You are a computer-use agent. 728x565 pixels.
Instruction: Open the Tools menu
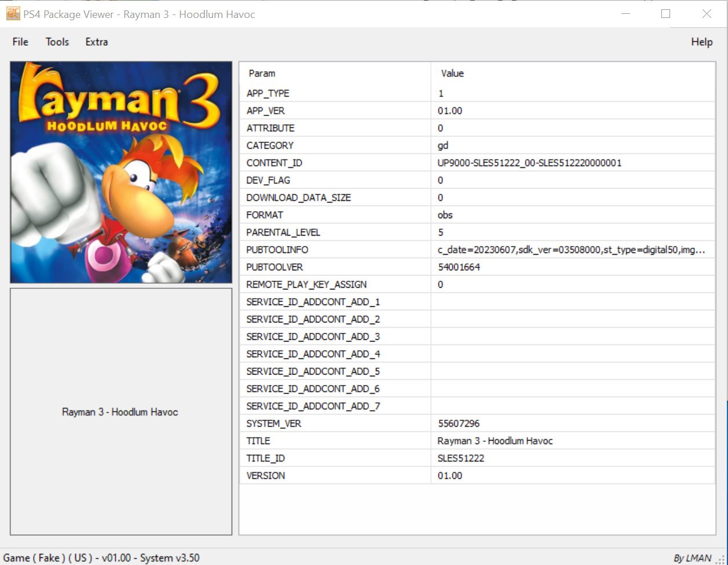[57, 42]
